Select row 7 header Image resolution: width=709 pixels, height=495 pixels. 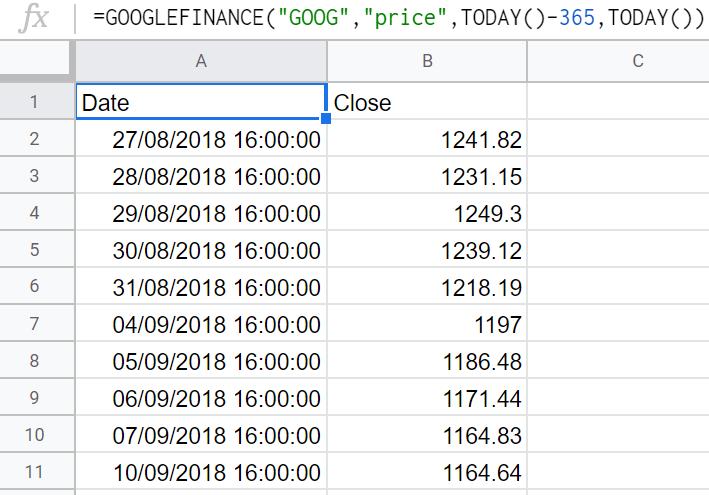[35, 324]
